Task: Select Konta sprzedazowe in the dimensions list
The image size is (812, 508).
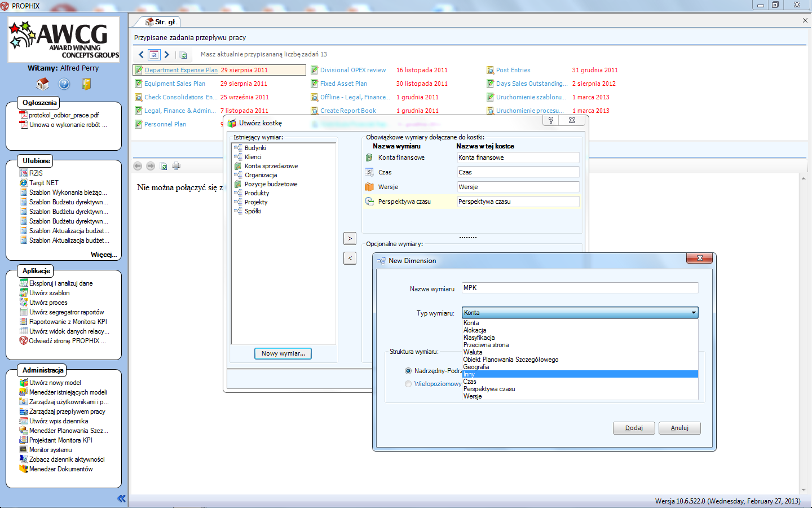Action: coord(271,166)
